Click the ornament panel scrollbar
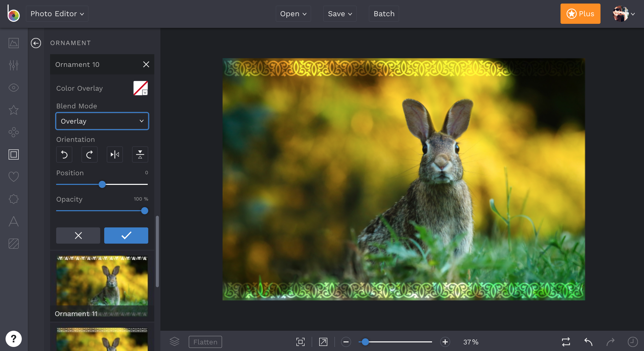The image size is (644, 351). pos(157,251)
